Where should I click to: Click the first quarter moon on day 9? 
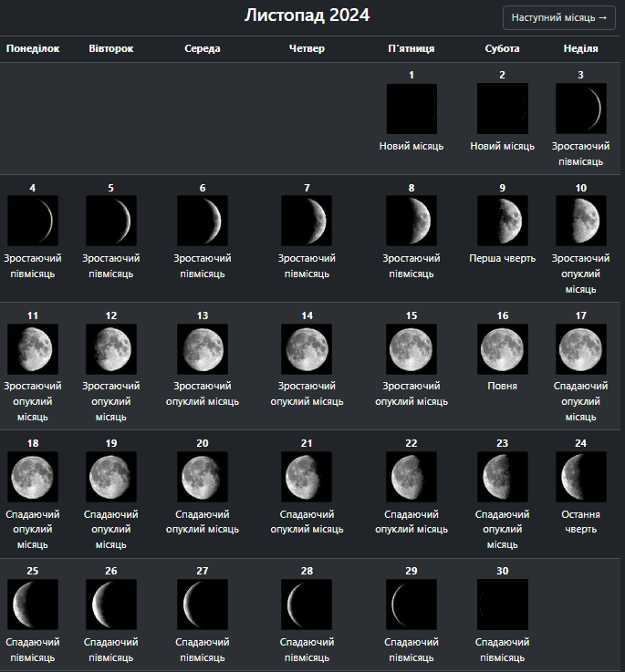point(502,221)
